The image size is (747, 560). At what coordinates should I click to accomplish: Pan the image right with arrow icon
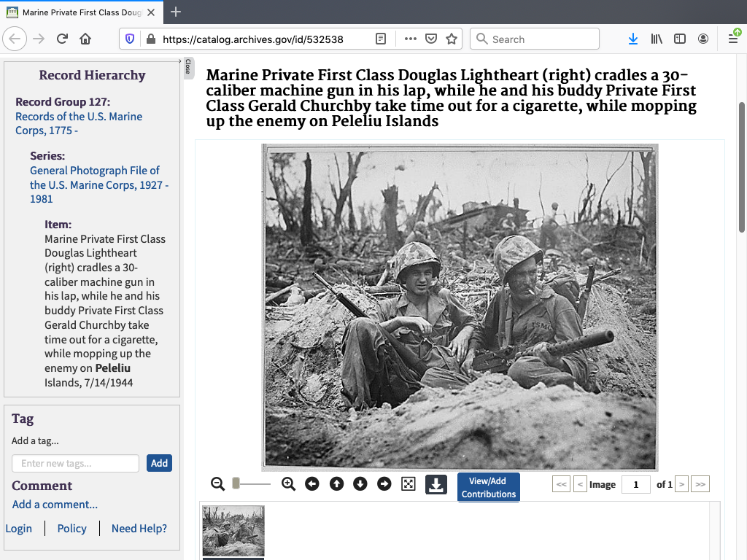click(x=384, y=484)
